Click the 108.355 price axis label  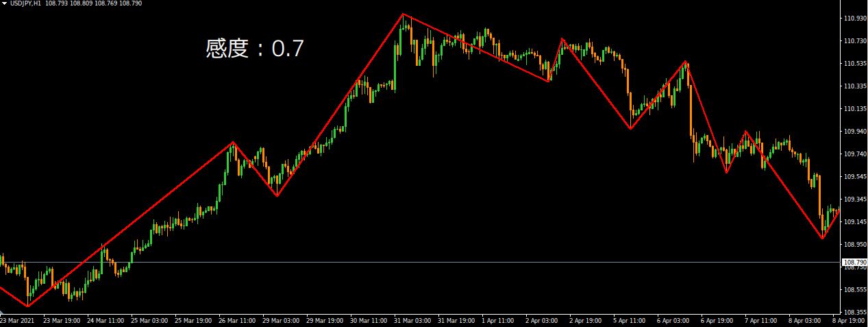pos(855,313)
